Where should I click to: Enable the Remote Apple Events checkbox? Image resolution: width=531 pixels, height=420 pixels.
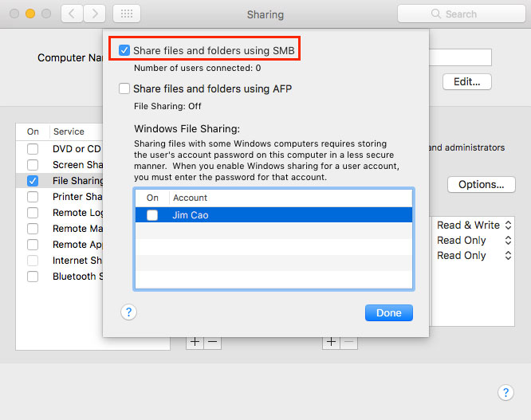[33, 245]
